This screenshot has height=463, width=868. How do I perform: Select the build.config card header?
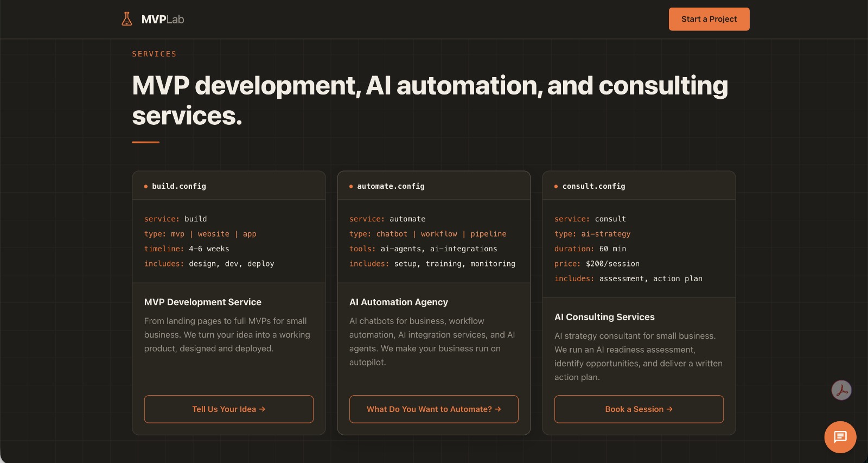(x=228, y=186)
